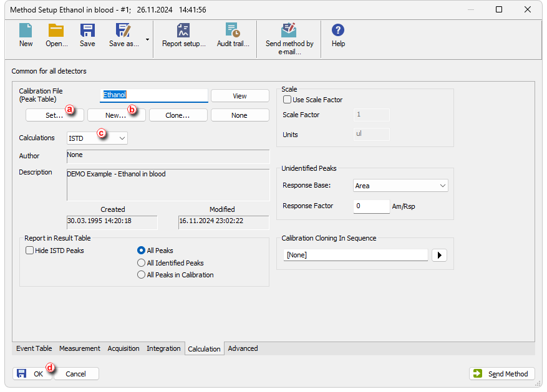
Task: Click the OK save icon at bottom left
Action: pyautogui.click(x=22, y=373)
